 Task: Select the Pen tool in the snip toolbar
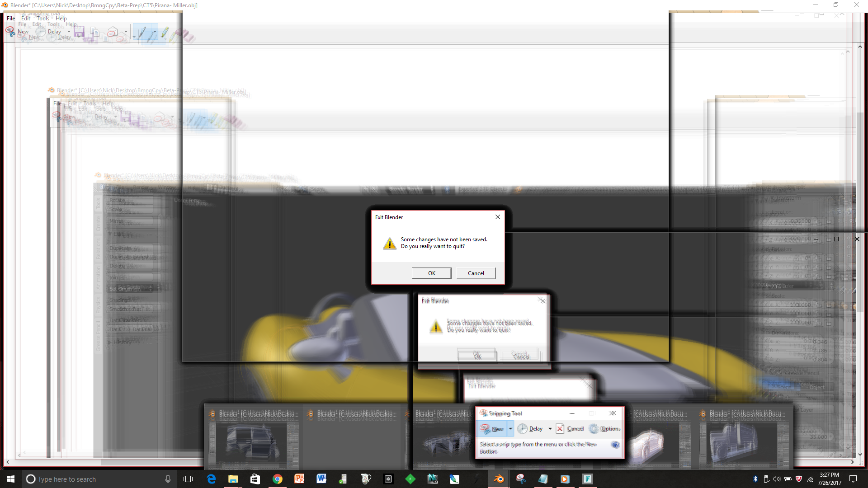point(142,32)
